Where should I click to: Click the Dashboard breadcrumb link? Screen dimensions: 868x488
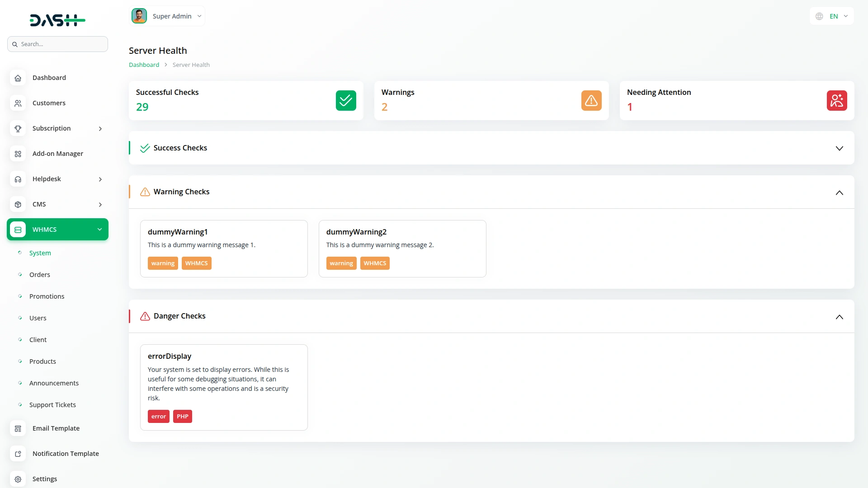point(144,65)
